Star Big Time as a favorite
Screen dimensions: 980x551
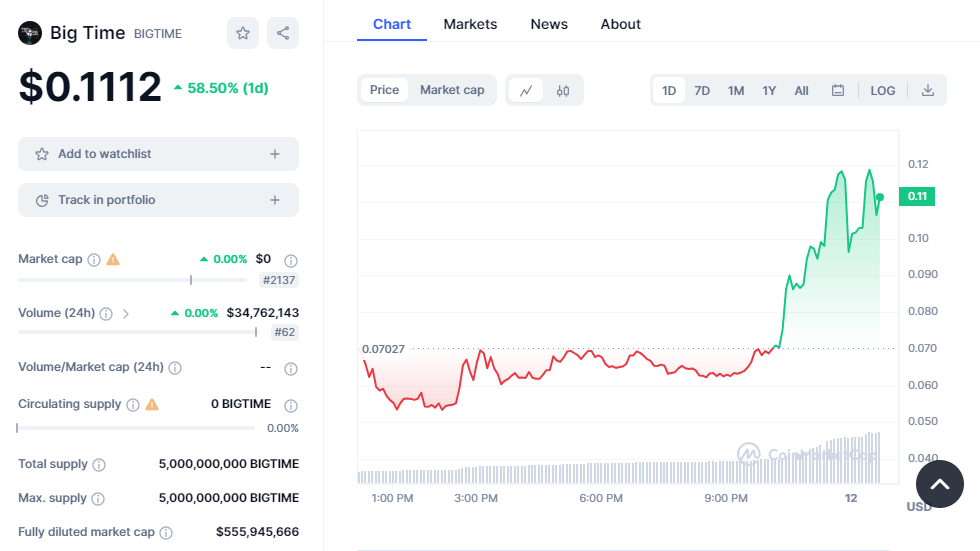243,33
